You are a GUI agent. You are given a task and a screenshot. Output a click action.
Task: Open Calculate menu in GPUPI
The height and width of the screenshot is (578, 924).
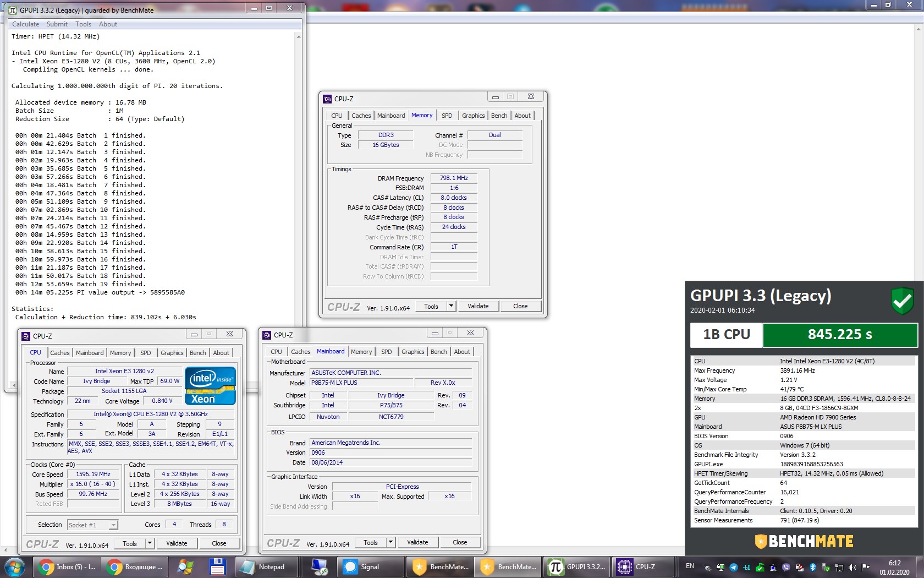pyautogui.click(x=25, y=24)
